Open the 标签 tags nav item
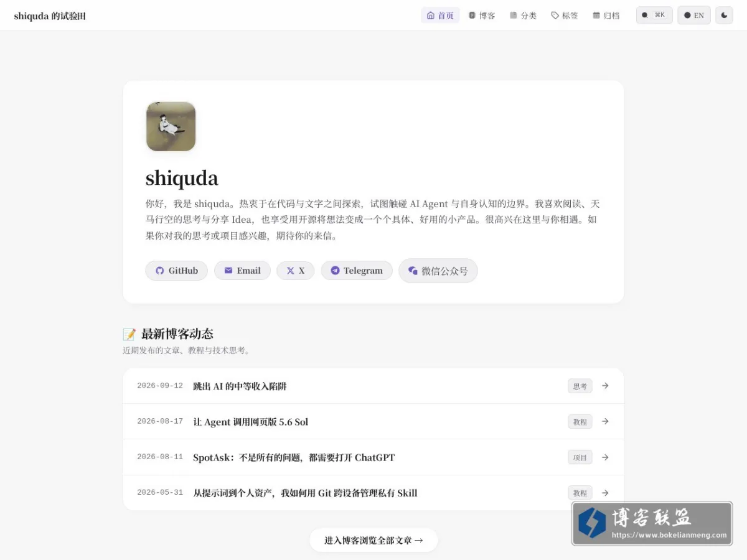 (565, 16)
